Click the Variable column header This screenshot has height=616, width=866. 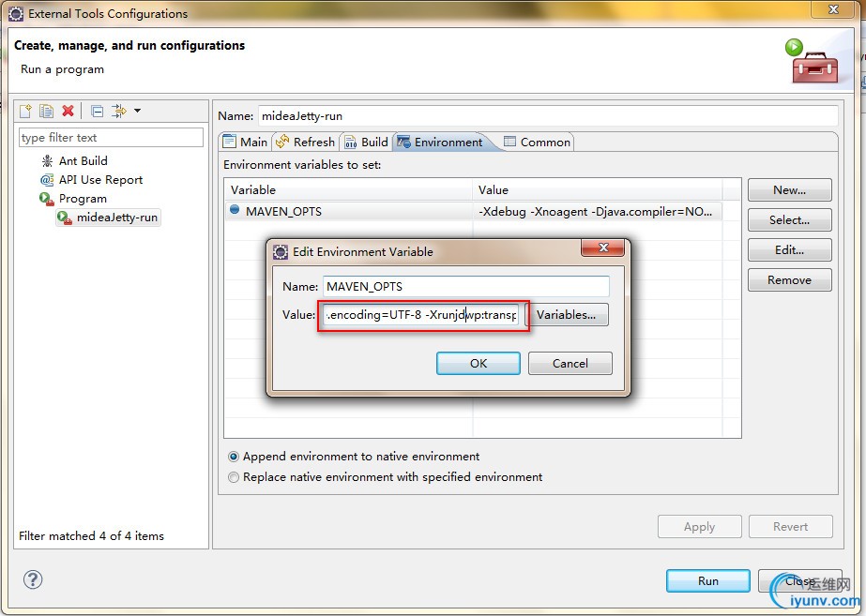(348, 190)
